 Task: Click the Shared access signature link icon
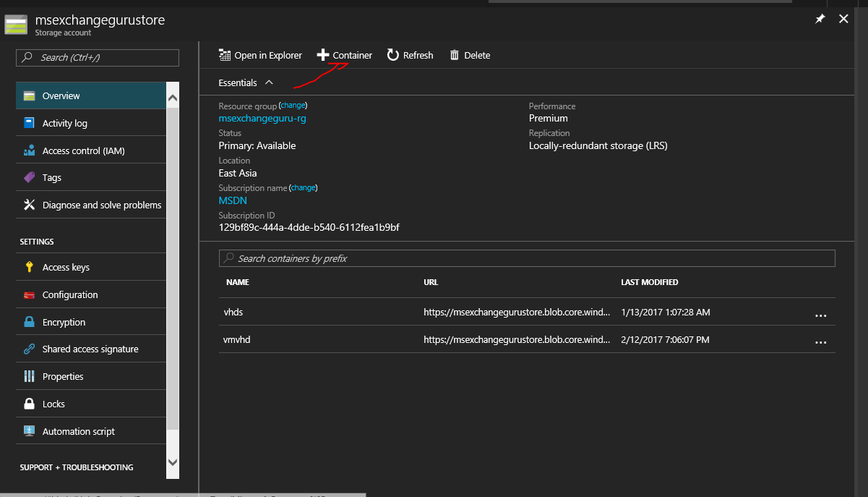pyautogui.click(x=30, y=349)
